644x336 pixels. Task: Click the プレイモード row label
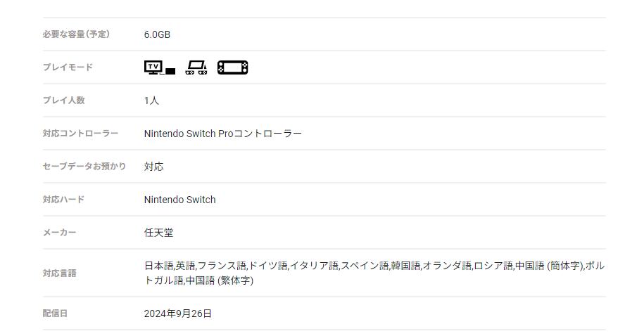[x=68, y=67]
